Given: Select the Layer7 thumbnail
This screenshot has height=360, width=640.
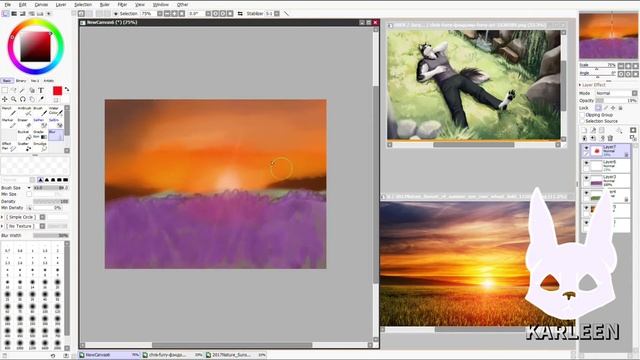Looking at the screenshot, I should 597,151.
